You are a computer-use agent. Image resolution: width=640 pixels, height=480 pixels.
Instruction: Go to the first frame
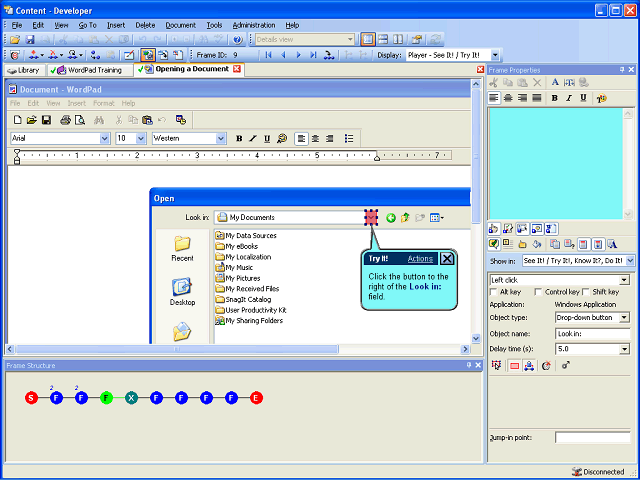(268, 55)
